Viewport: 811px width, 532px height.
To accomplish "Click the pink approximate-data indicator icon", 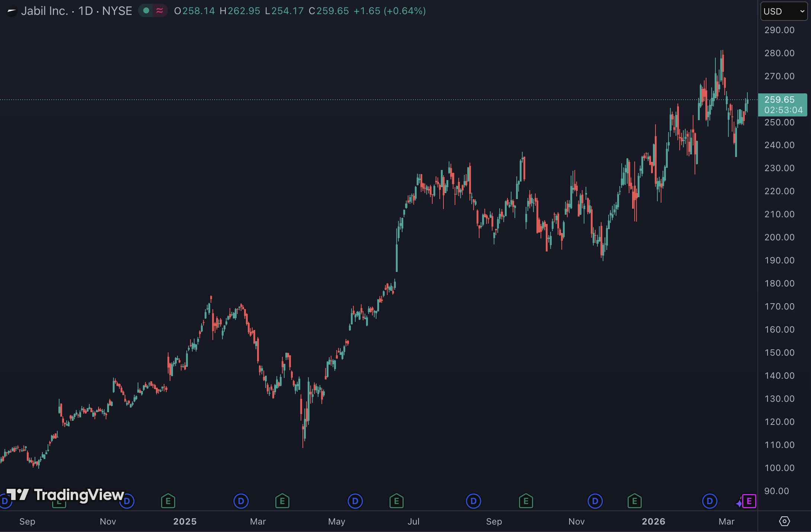I will point(160,11).
